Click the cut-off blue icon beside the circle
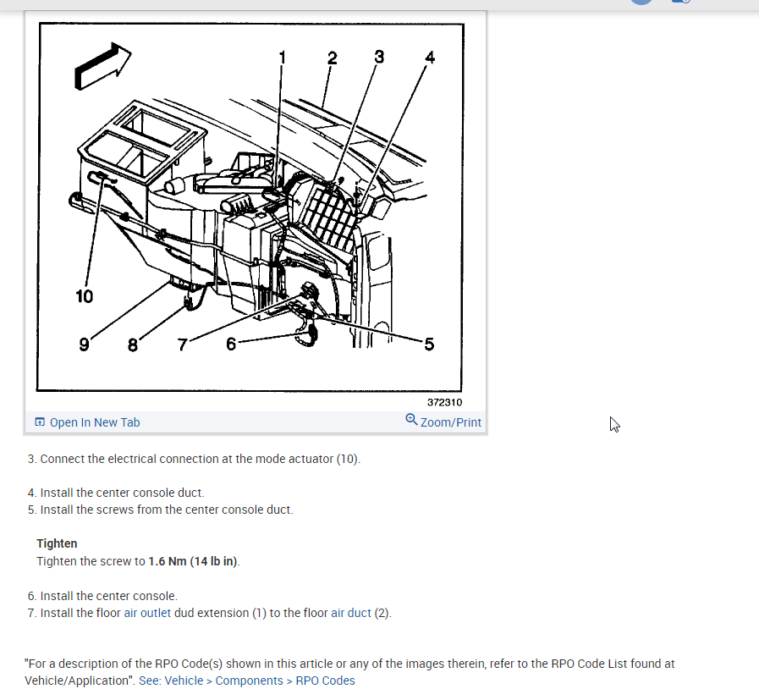The image size is (759, 700). pyautogui.click(x=681, y=2)
